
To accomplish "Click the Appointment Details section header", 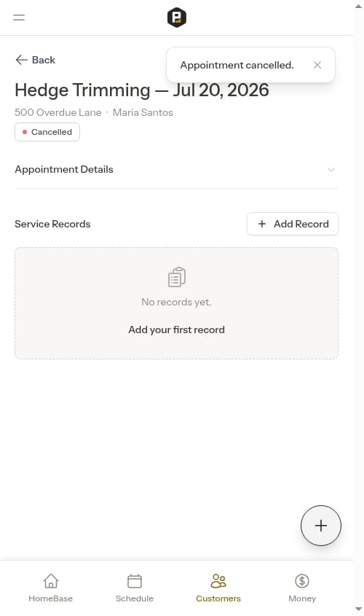I will 176,170.
